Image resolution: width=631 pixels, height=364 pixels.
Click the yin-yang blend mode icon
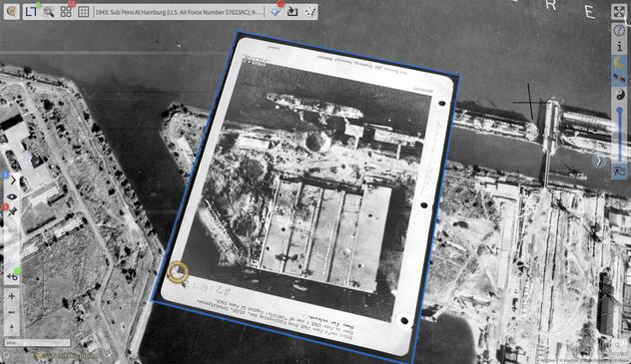point(620,95)
